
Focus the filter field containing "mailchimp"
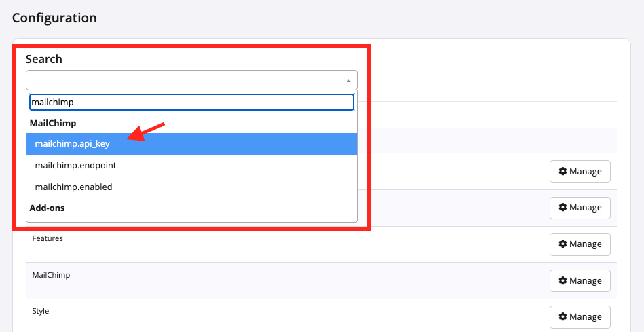[191, 102]
